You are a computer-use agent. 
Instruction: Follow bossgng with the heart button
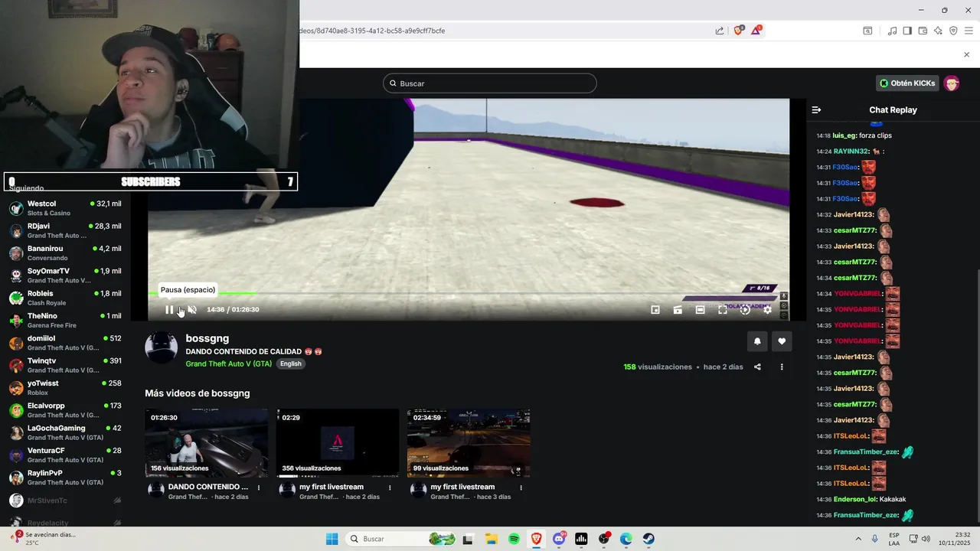click(x=782, y=341)
